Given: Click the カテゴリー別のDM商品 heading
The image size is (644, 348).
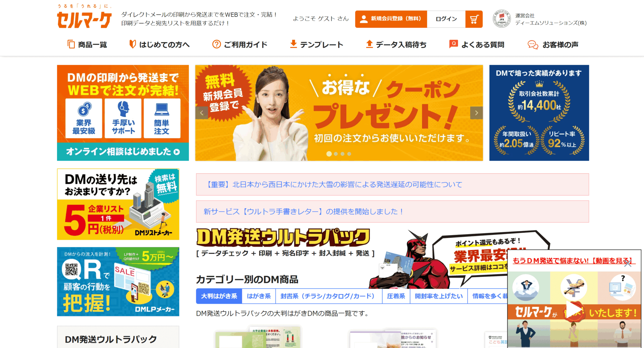Looking at the screenshot, I should (247, 279).
